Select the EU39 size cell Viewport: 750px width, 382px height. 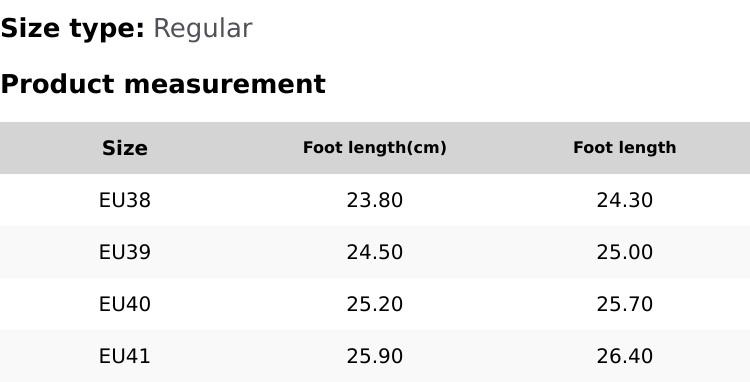click(x=125, y=252)
